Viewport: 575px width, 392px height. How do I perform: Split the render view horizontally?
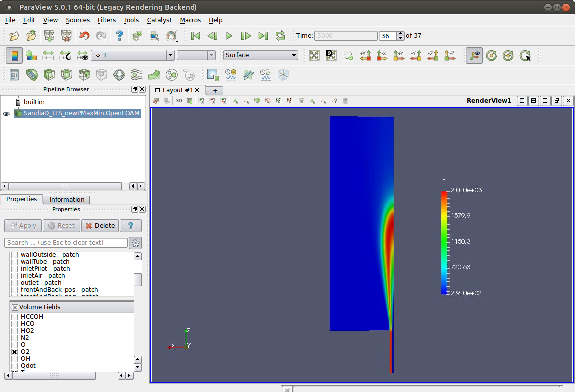(x=522, y=100)
